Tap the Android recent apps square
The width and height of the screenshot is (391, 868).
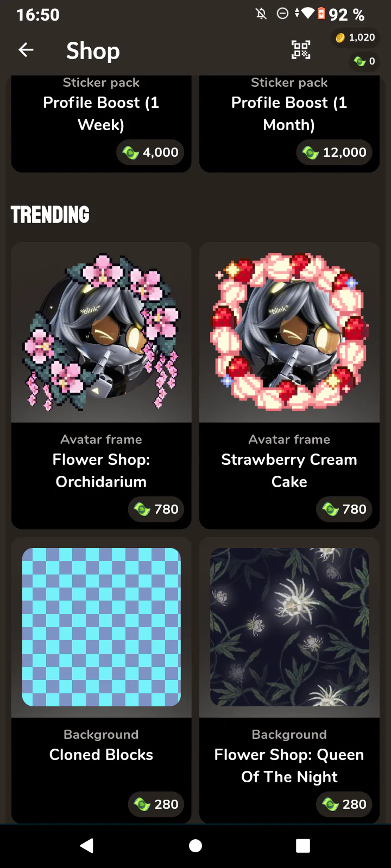[303, 846]
